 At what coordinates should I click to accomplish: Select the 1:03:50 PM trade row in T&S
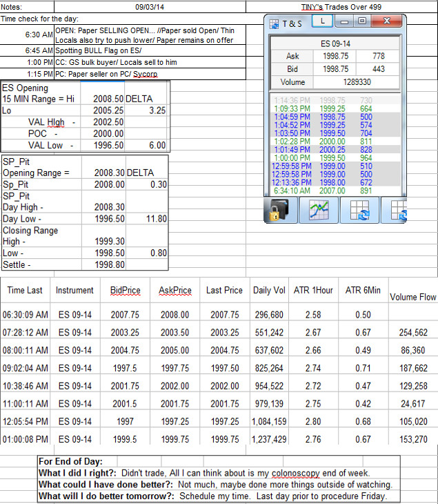335,133
